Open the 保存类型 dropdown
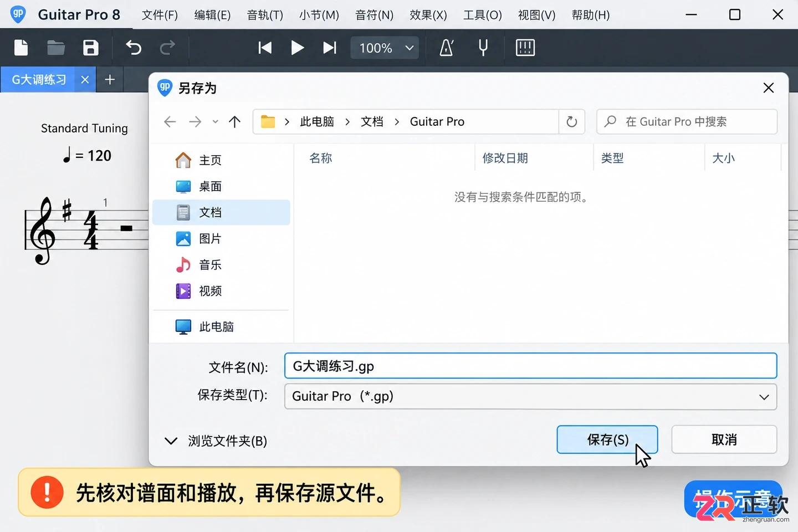Screen dimensions: 798x532 (531, 397)
